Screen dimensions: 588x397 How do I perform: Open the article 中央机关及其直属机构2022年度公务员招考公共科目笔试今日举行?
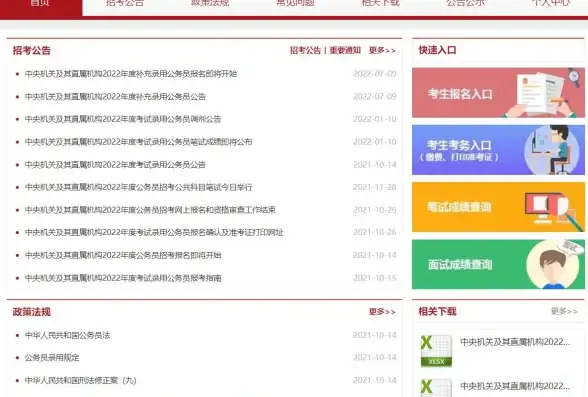[x=138, y=187]
